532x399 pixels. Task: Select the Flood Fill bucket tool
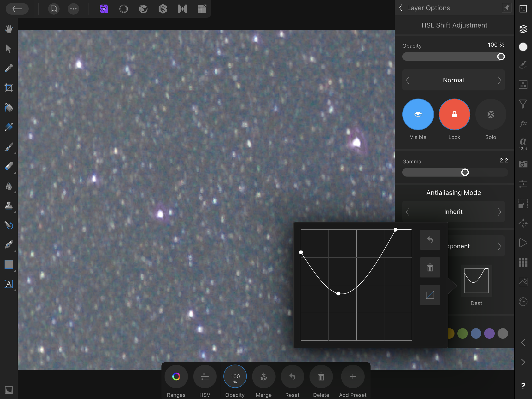coord(9,107)
